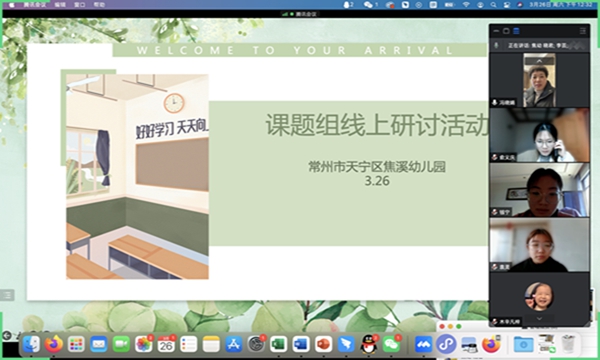Open the 腾讯会议 application menu in menu bar
600x360 pixels.
(x=34, y=5)
